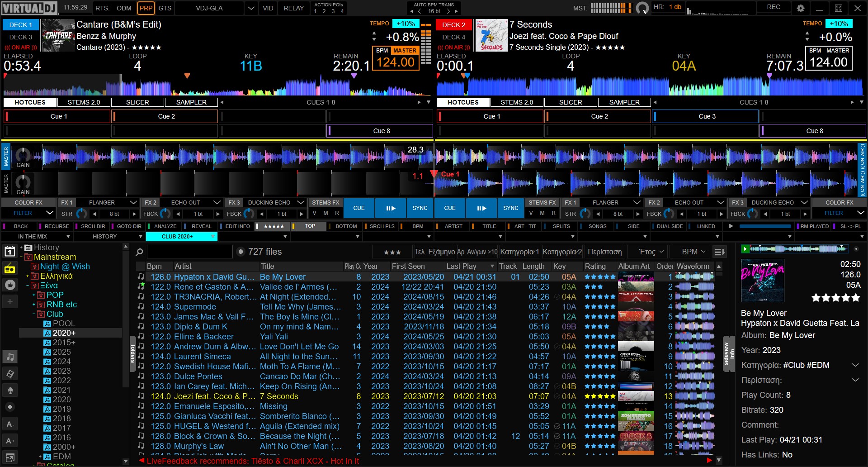The height and width of the screenshot is (467, 868).
Task: Open the VDJ-GLA skin dropdown arrow
Action: tap(251, 8)
